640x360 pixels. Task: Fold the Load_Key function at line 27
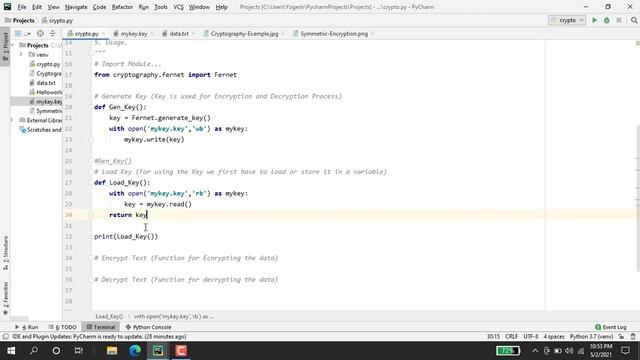coord(91,182)
